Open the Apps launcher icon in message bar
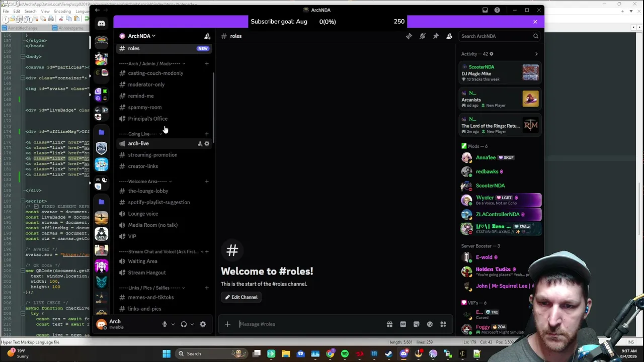 point(443,324)
